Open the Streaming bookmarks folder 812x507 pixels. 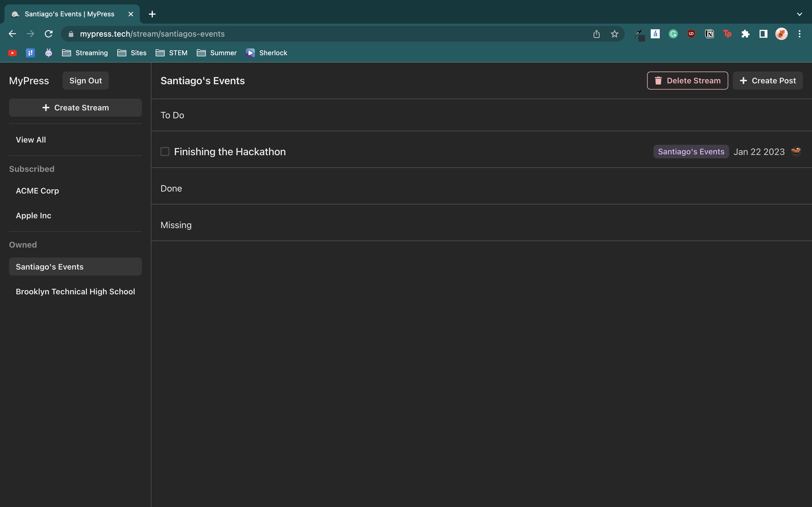click(85, 53)
